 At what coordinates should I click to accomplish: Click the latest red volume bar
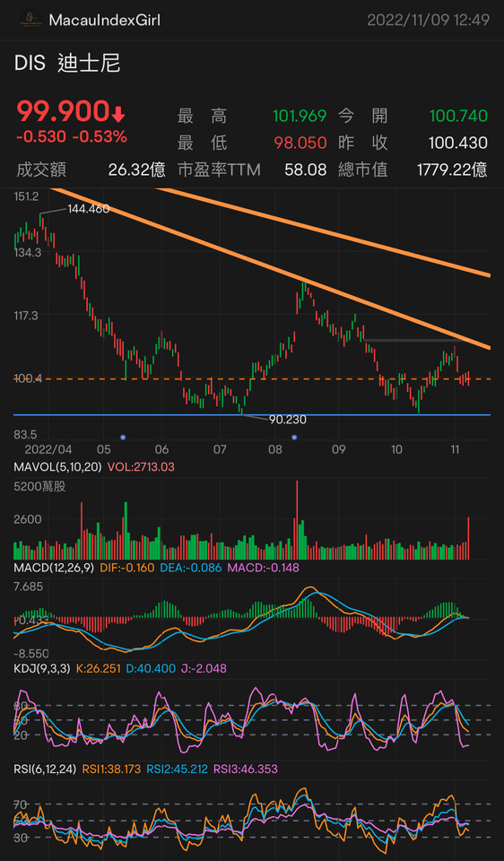[x=468, y=538]
